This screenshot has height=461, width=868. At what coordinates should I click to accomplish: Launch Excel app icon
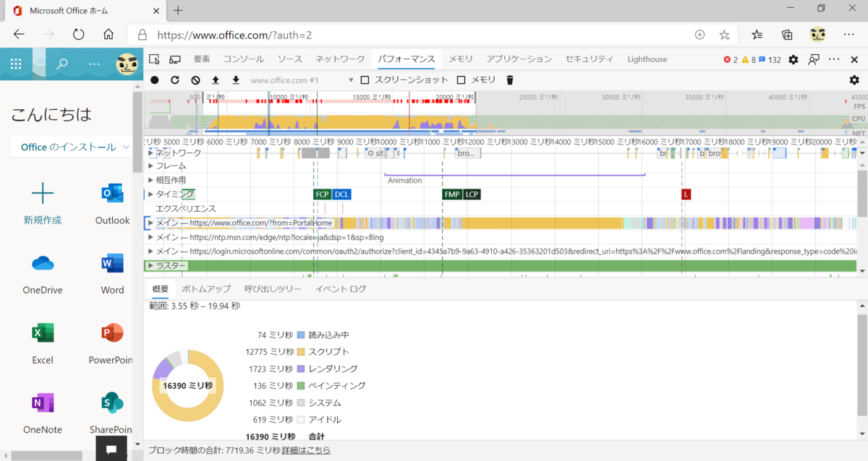[43, 333]
